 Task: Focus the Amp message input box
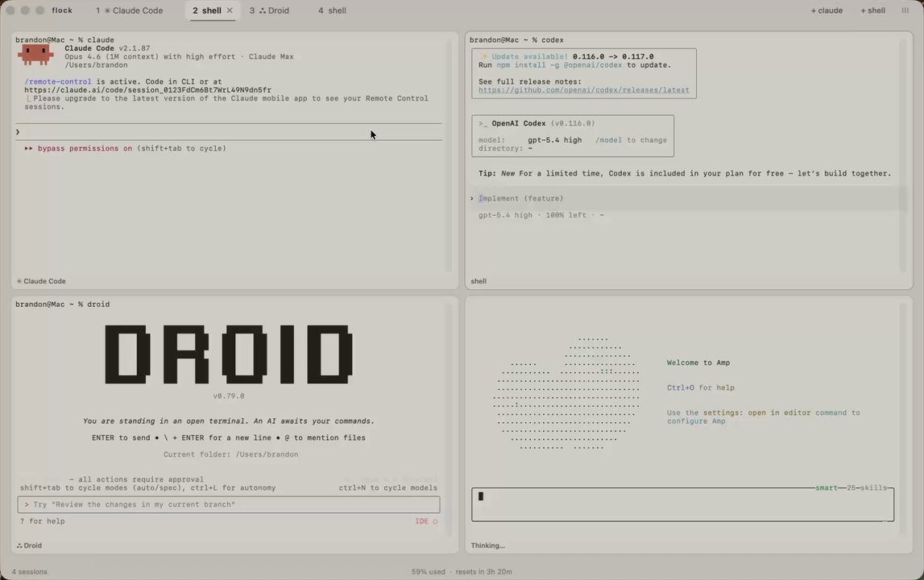pyautogui.click(x=682, y=504)
